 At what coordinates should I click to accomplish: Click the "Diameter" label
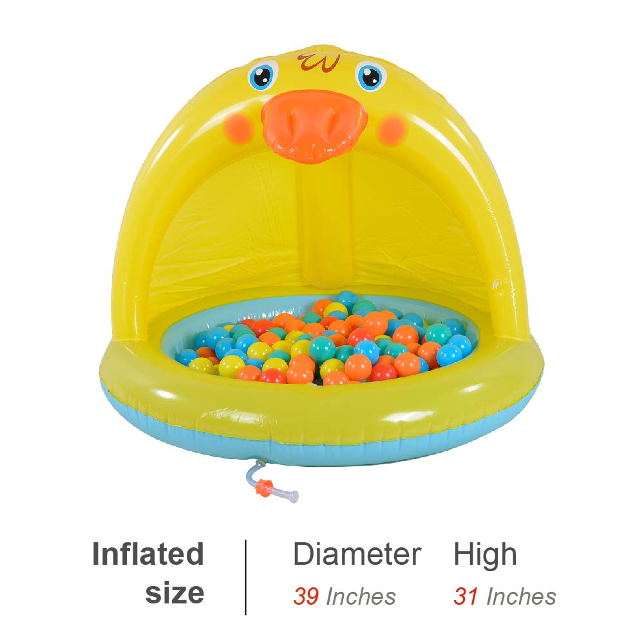tap(357, 554)
